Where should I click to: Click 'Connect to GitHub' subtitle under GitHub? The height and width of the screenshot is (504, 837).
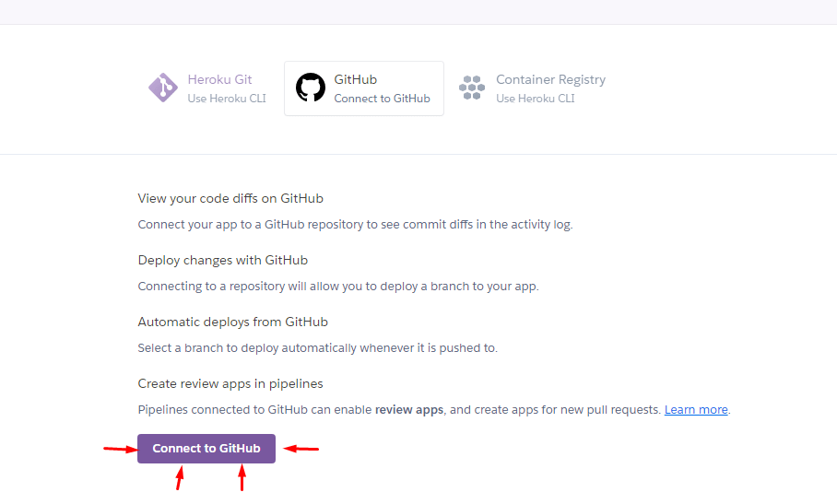coord(383,99)
